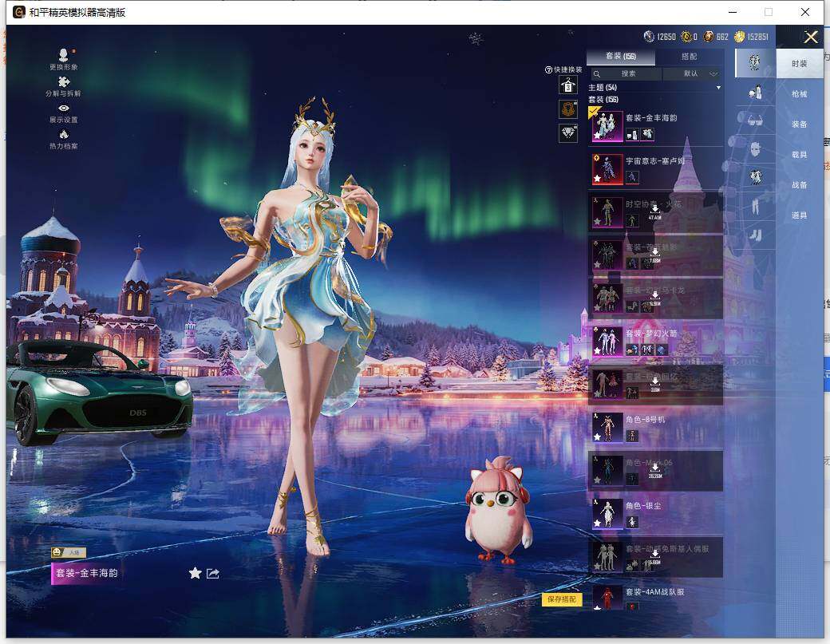Click the 套装-金丰海韵 name label at bottom

coord(87,573)
